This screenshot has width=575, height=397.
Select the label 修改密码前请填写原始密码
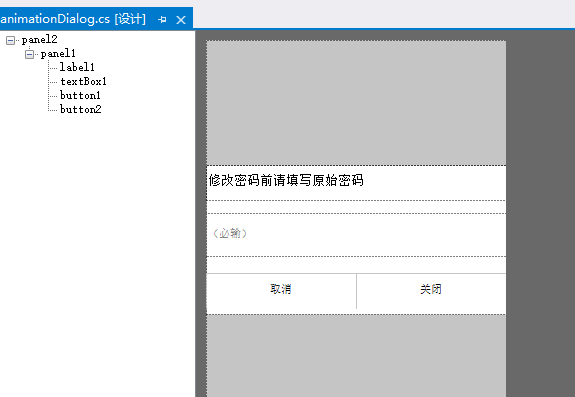(286, 180)
